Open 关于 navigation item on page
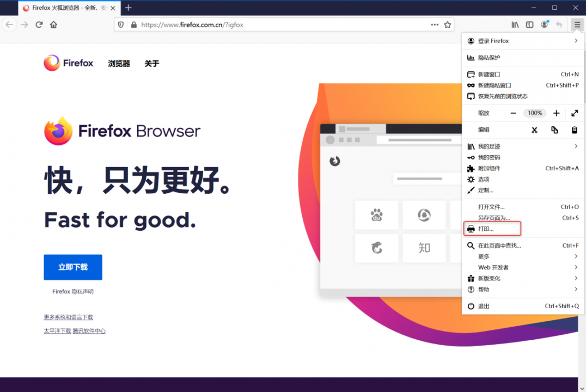 click(152, 64)
